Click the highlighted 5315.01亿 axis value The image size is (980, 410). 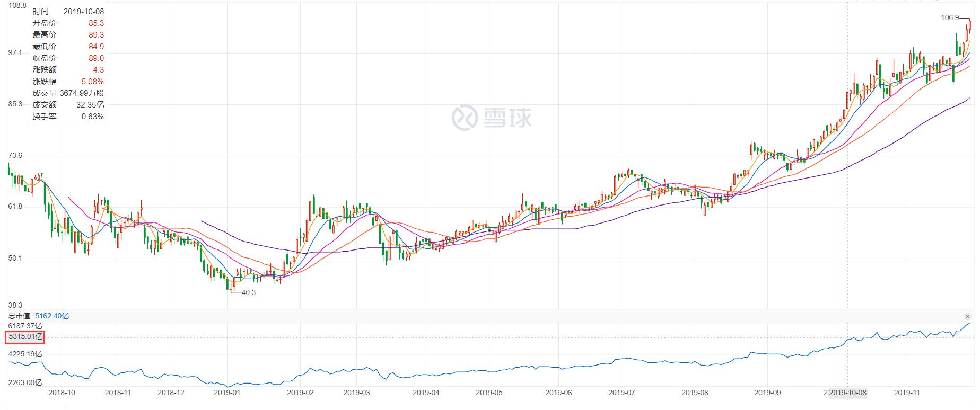click(x=25, y=337)
